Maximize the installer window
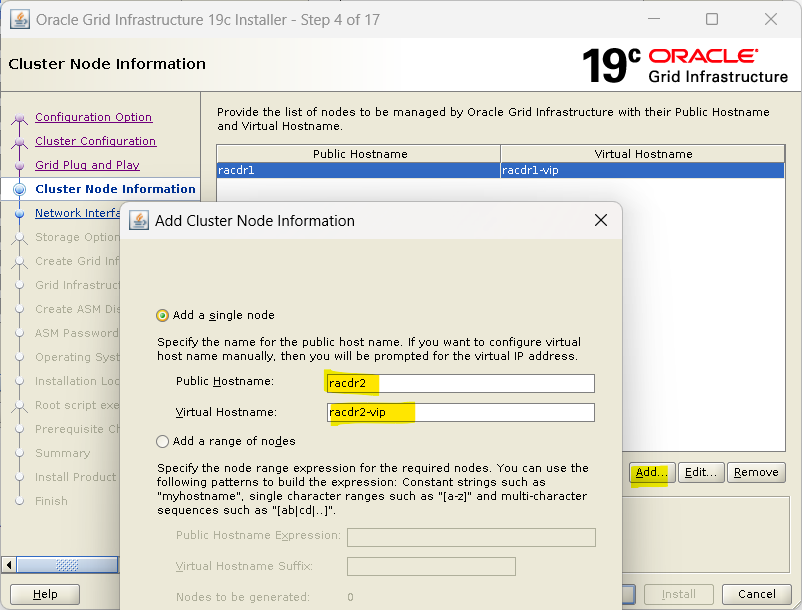The width and height of the screenshot is (802, 610). (711, 19)
